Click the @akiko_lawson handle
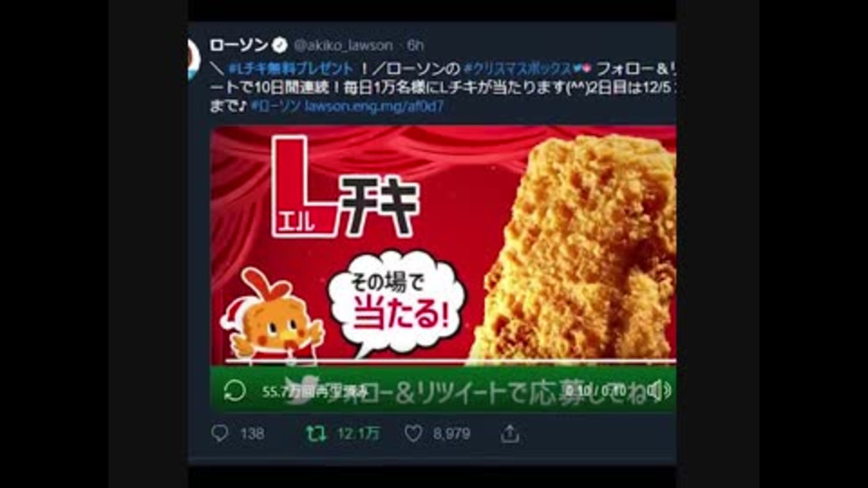 pos(344,45)
